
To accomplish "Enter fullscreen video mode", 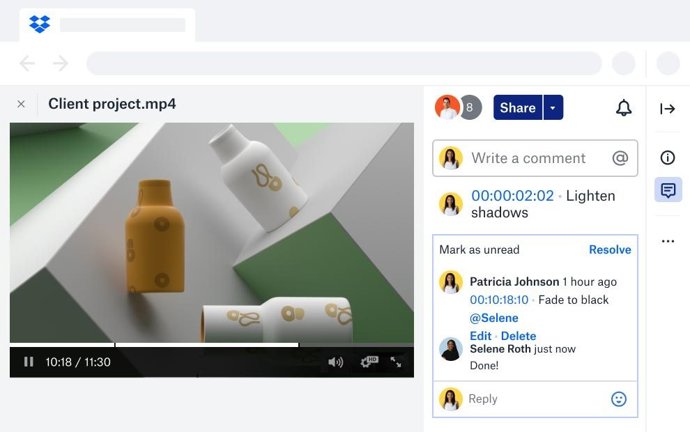I will [x=397, y=362].
